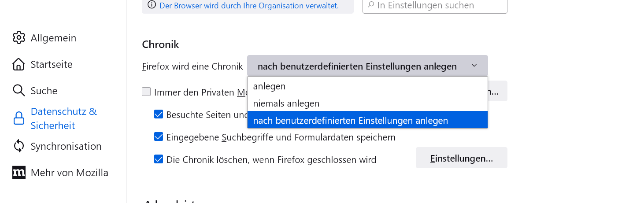Click the search icon in settings search
This screenshot has width=644, height=203.
pyautogui.click(x=371, y=5)
